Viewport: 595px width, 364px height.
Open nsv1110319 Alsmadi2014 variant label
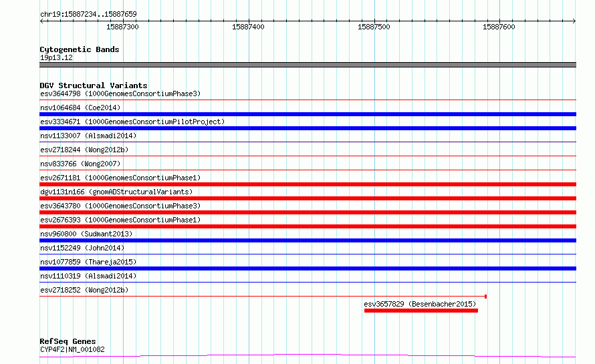coord(88,276)
